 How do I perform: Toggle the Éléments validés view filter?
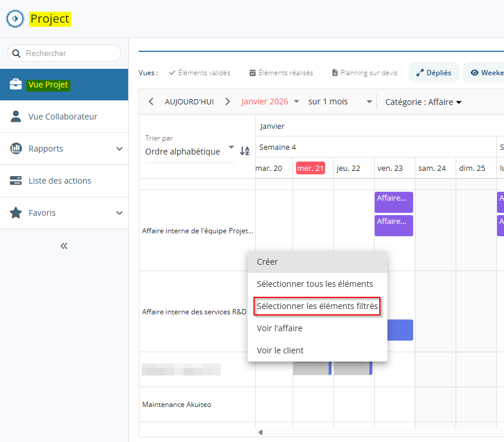click(200, 73)
